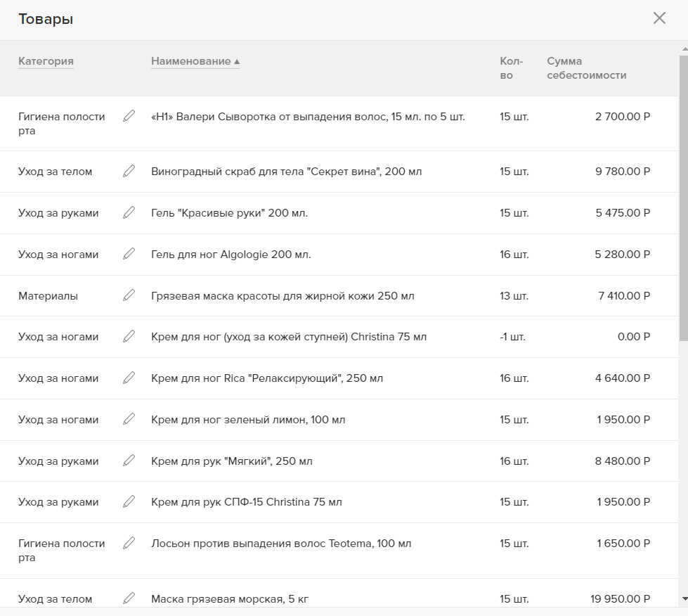Edit Грязевая маска красоты product entry
Viewport: 688px width, 616px height.
pos(129,295)
